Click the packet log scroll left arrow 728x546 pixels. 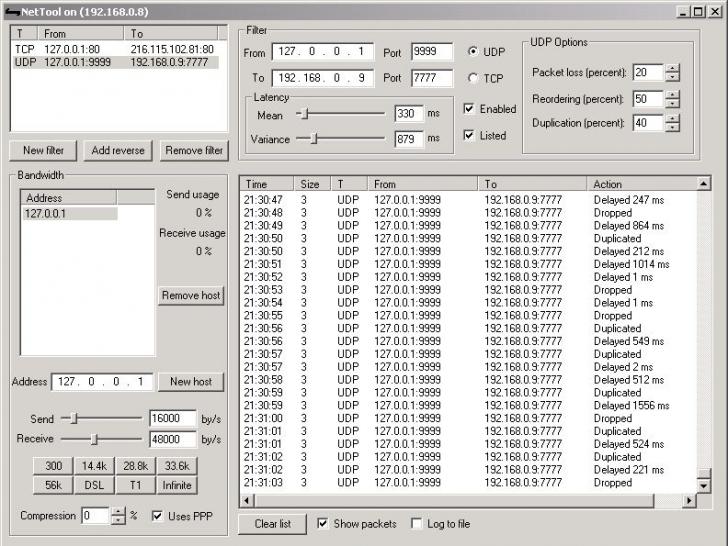click(x=247, y=500)
